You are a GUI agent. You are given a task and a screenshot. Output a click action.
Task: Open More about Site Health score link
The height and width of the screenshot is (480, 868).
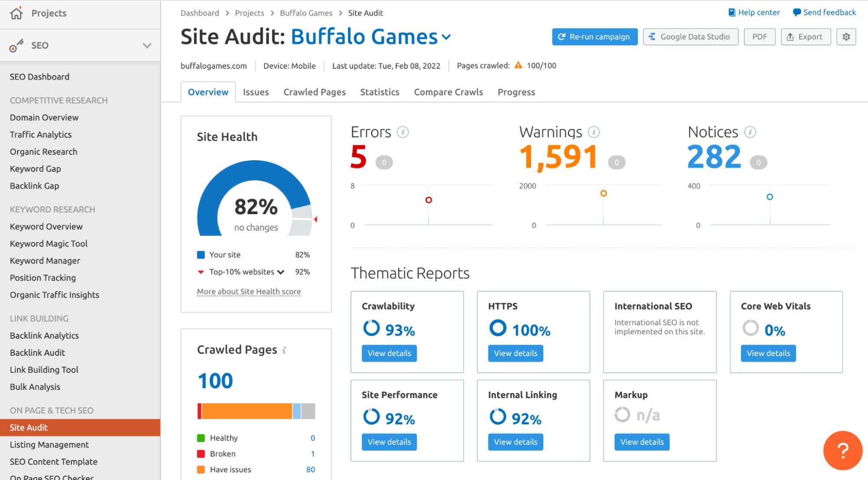tap(249, 292)
